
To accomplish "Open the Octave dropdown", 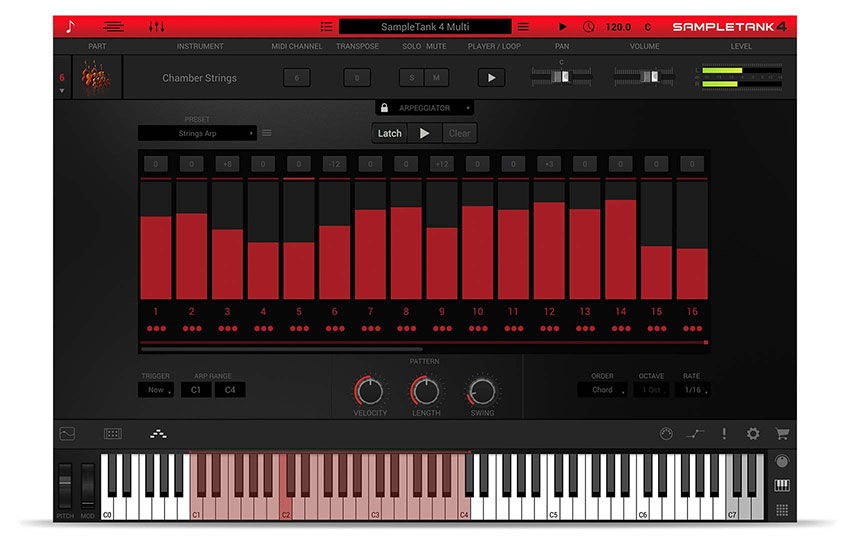I will click(652, 390).
